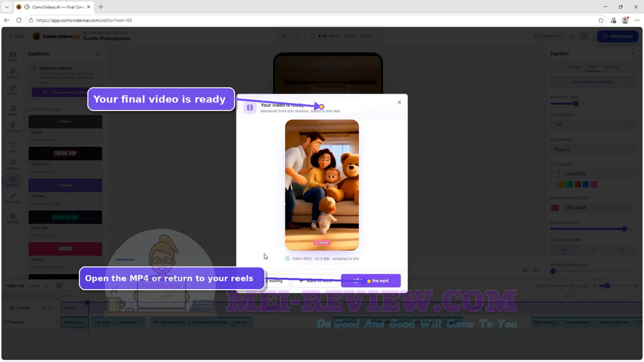
Task: Open the Settings gear in the sidebar
Action: 13,218
